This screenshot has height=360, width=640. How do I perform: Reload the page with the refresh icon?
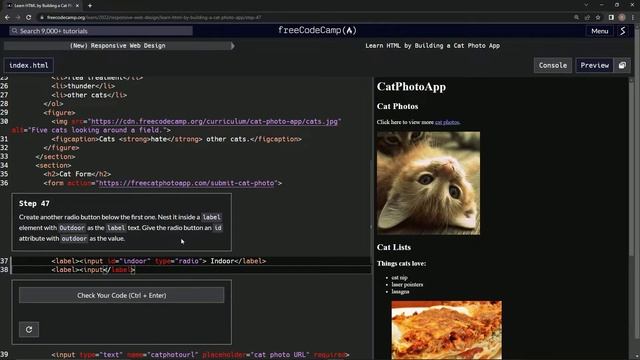pos(29,18)
